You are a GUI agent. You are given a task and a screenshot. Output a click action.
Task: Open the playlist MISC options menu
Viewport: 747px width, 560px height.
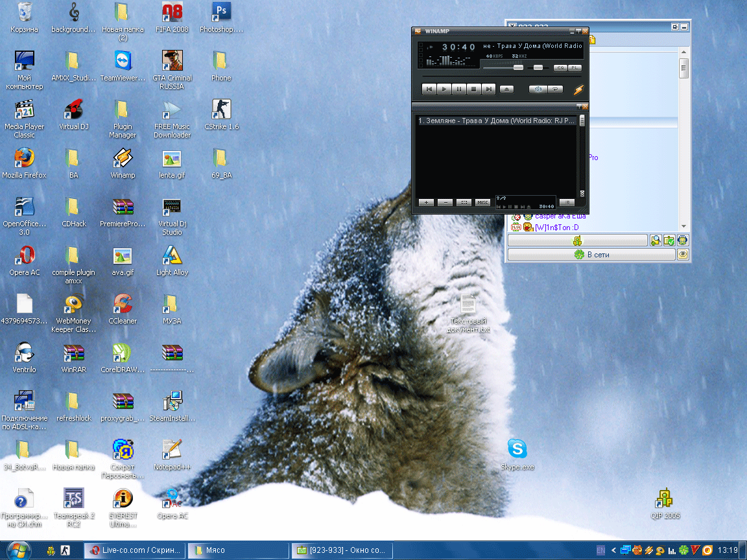point(482,203)
